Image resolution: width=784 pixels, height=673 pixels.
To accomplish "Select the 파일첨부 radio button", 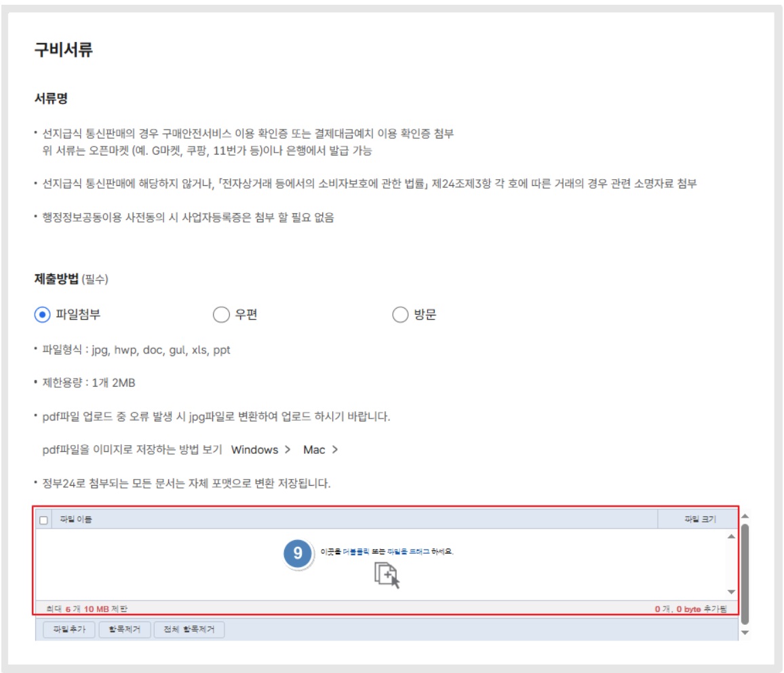I will tap(43, 315).
